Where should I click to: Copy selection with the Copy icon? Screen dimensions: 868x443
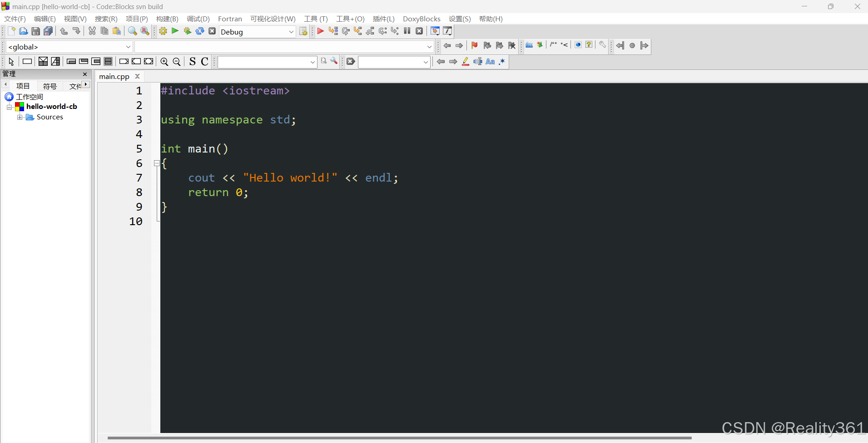[x=104, y=31]
